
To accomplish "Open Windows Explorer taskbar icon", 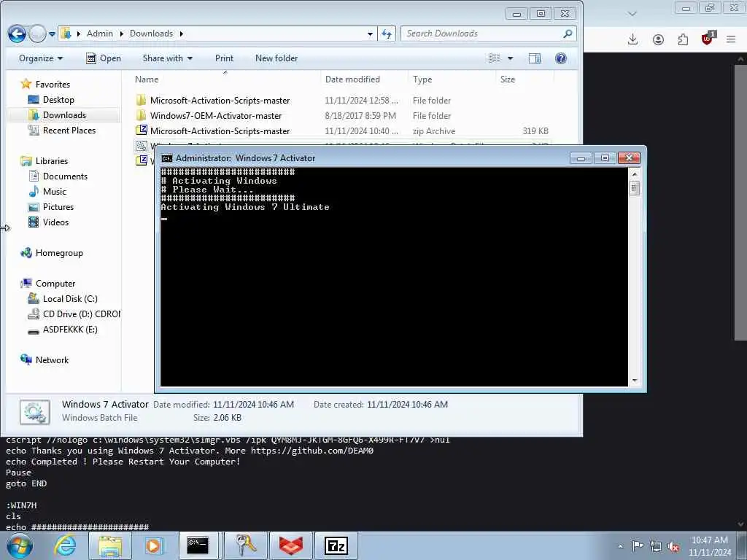I will 110,545.
